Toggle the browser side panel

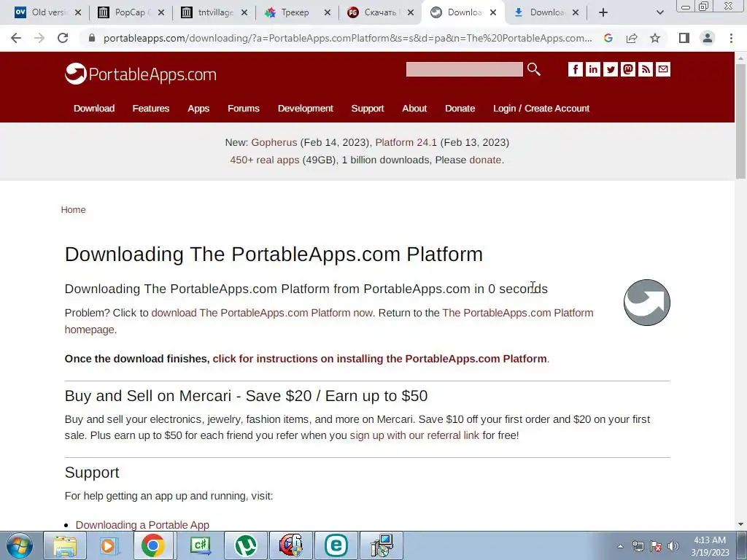684,38
